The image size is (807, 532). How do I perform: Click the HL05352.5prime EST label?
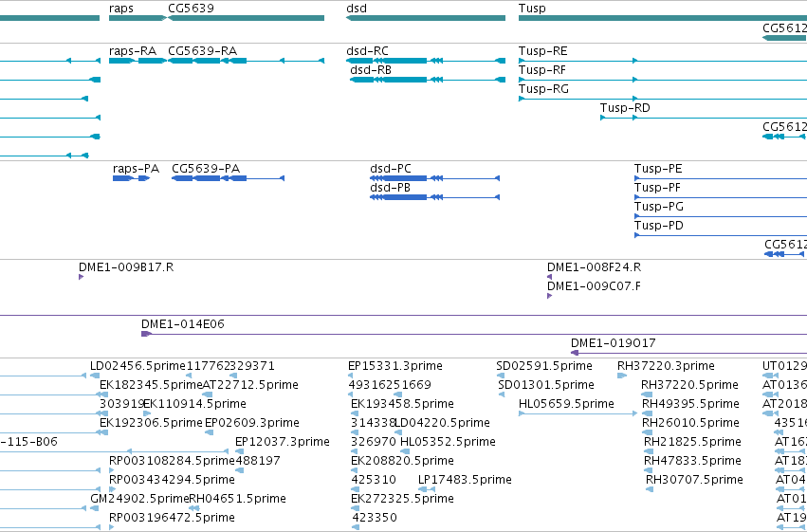448,442
